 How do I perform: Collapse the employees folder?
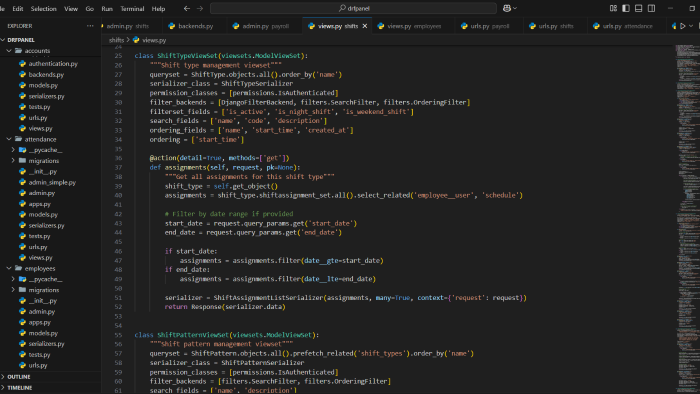[x=50, y=269]
